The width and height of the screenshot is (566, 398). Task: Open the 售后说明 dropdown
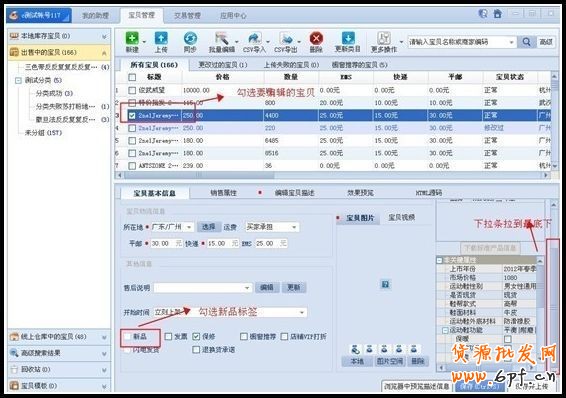247,288
